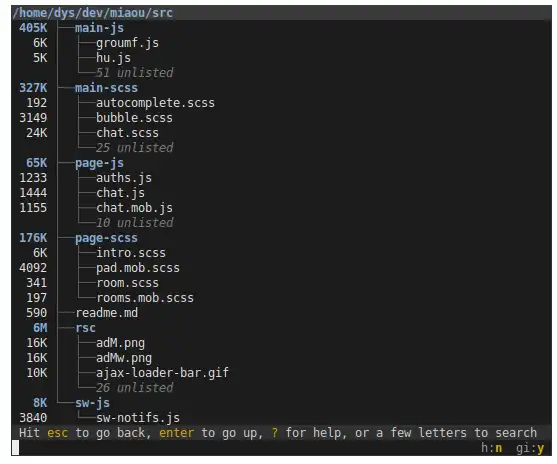
Task: Click the 24K size of chat.scss
Action: (x=37, y=133)
